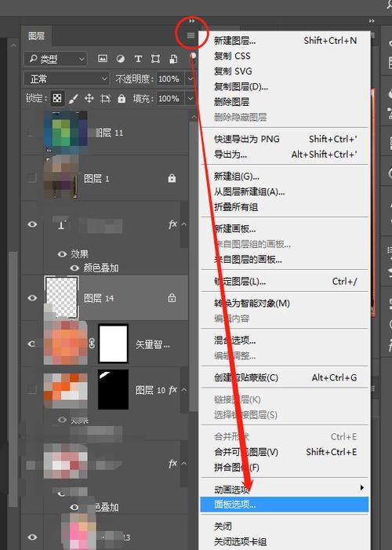This screenshot has width=392, height=550.
Task: Choose 复制图层(D)... menu entry
Action: pos(285,86)
